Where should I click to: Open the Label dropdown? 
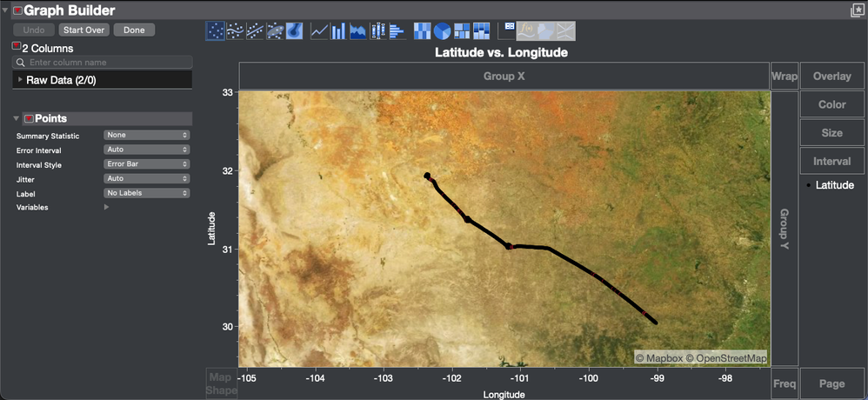coord(147,193)
